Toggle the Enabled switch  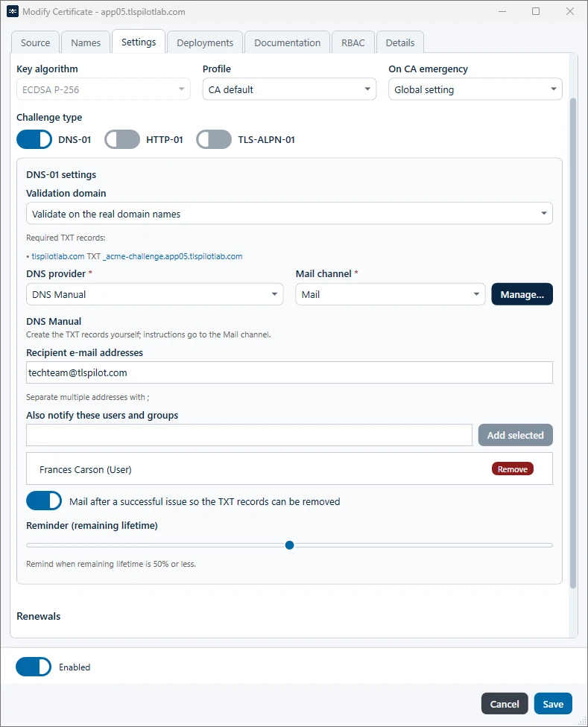click(x=34, y=666)
